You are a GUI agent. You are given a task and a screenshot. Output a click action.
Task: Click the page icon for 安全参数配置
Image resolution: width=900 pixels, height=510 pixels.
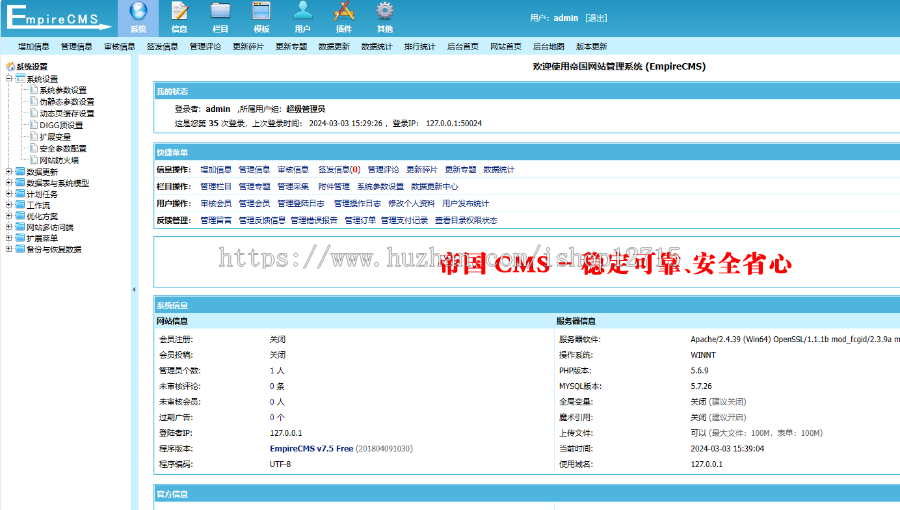click(x=34, y=148)
